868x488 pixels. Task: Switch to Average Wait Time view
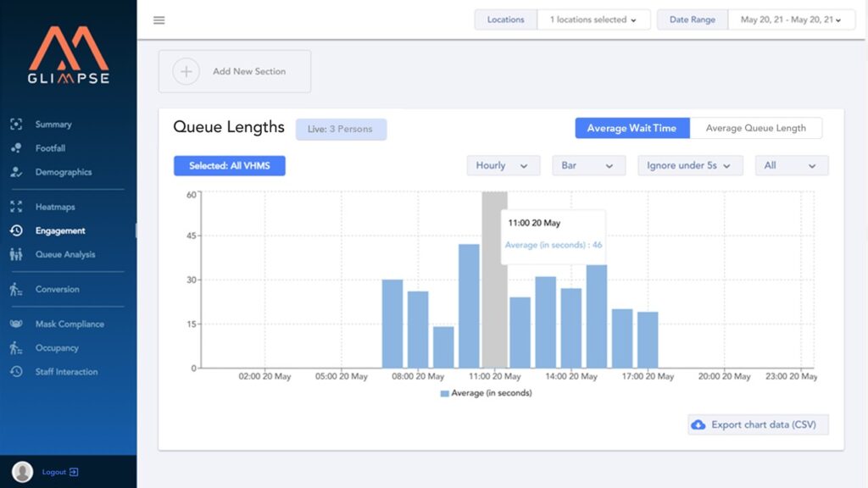tap(632, 128)
